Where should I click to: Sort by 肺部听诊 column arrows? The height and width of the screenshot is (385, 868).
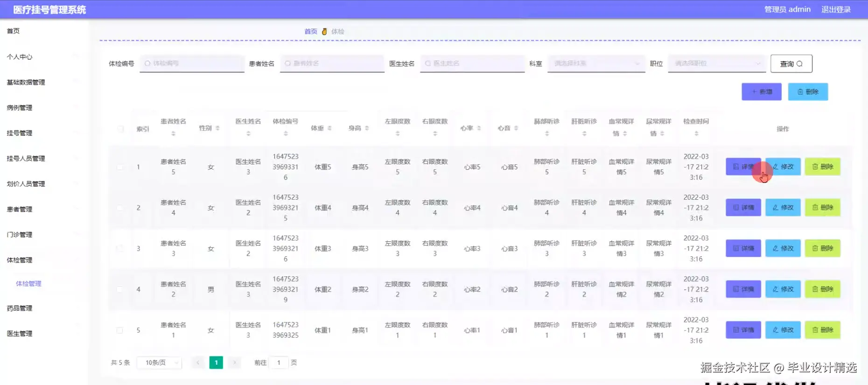point(547,133)
